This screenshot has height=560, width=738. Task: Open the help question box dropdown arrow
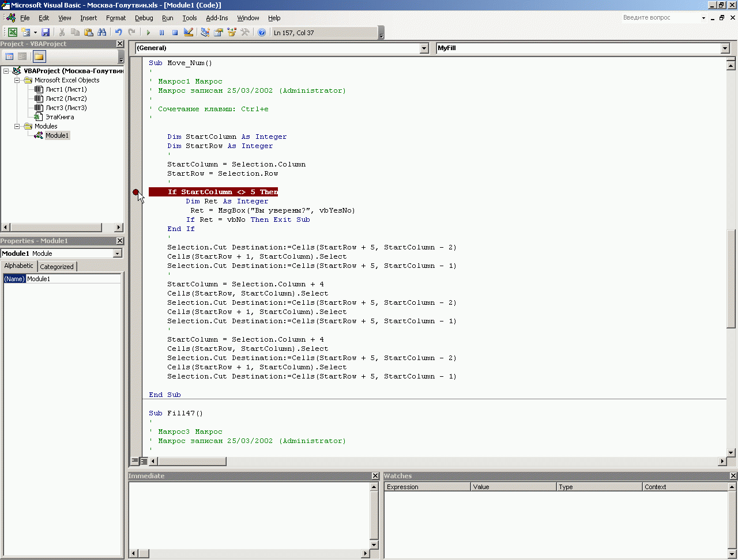703,18
